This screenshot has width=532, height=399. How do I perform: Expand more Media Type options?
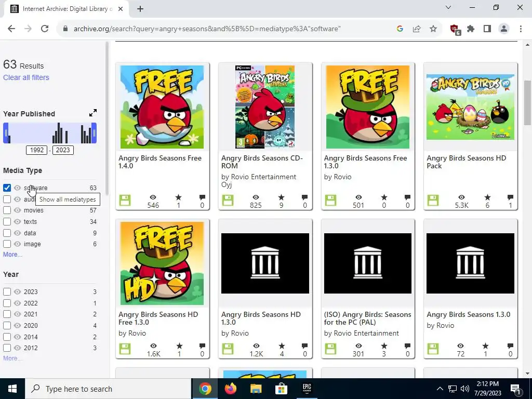point(12,255)
